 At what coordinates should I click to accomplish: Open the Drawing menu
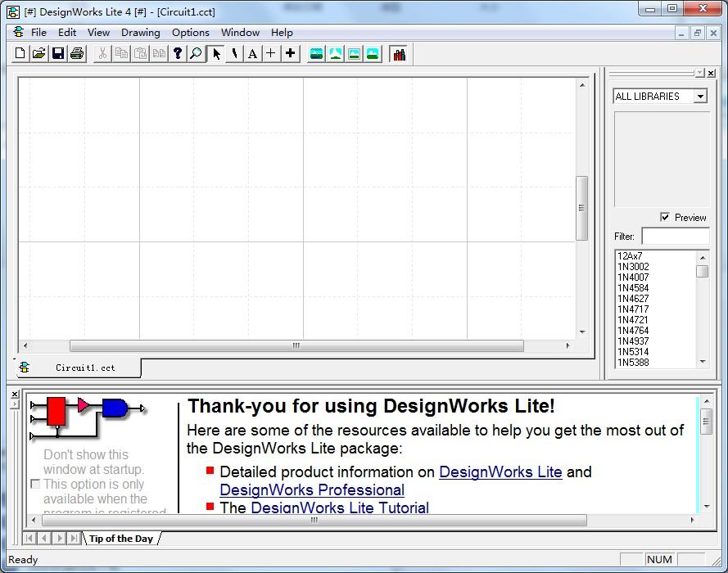pyautogui.click(x=140, y=33)
